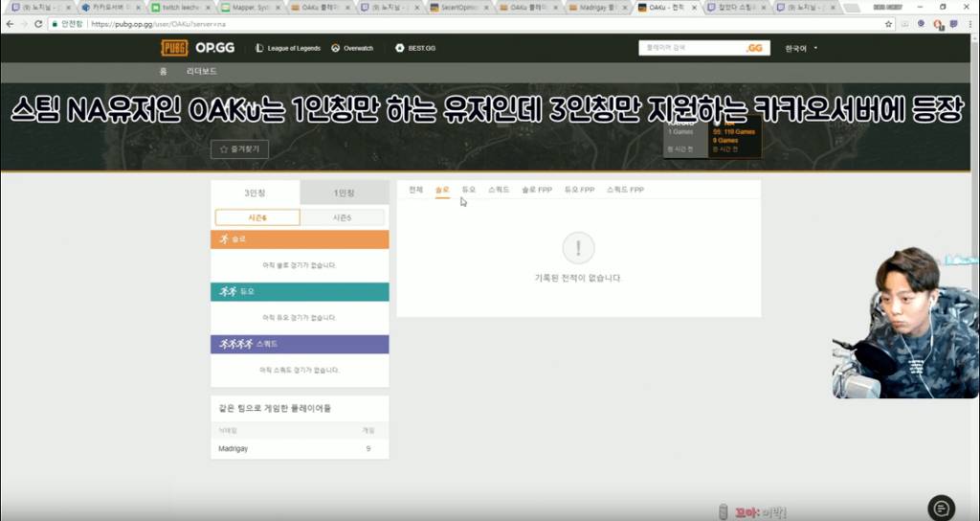Select the 스쿼드 match filter tab
This screenshot has width=980, height=521.
(x=499, y=190)
